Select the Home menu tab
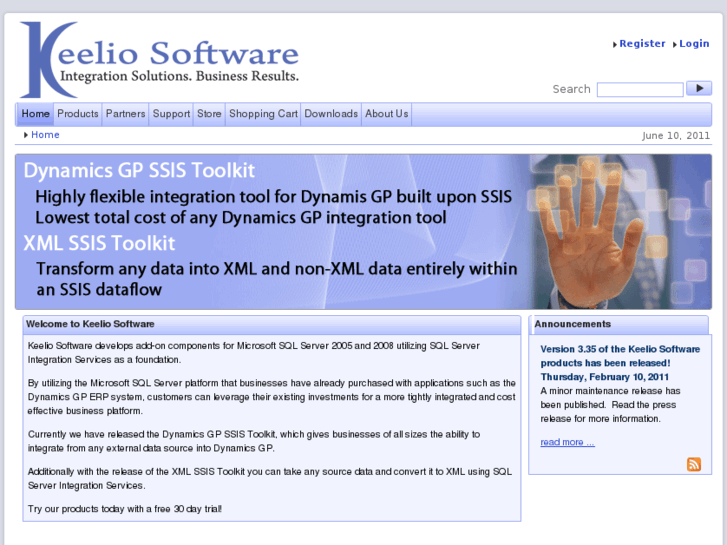 [35, 114]
